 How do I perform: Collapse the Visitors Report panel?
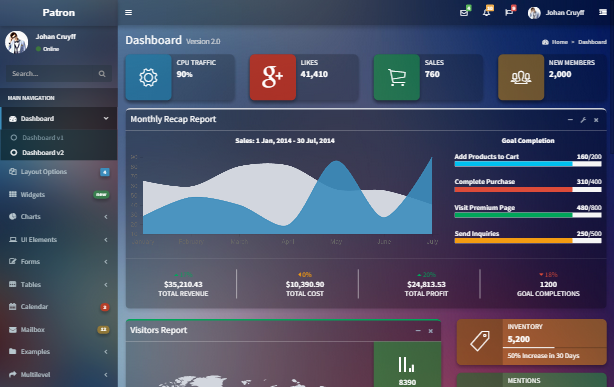[x=418, y=331]
